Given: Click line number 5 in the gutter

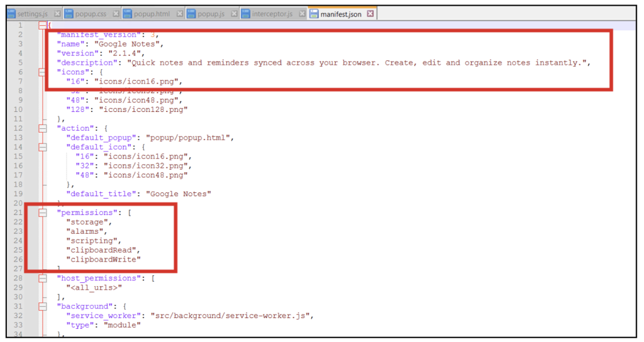Looking at the screenshot, I should [x=21, y=63].
